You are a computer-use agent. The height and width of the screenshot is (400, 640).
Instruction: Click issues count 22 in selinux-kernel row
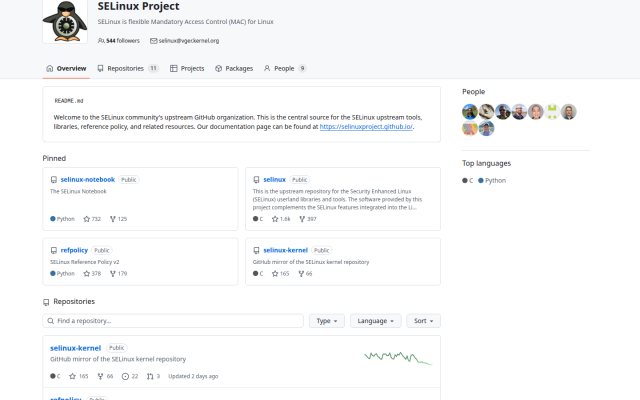coord(130,376)
